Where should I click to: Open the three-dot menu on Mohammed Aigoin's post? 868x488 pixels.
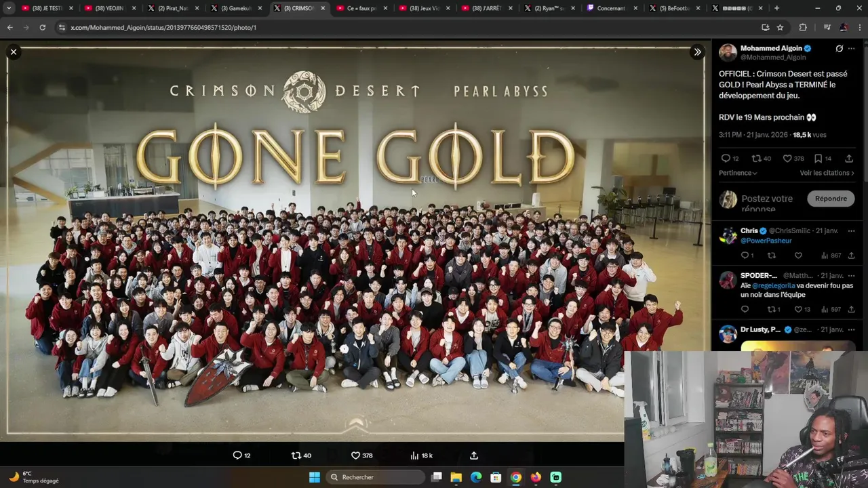pos(851,49)
